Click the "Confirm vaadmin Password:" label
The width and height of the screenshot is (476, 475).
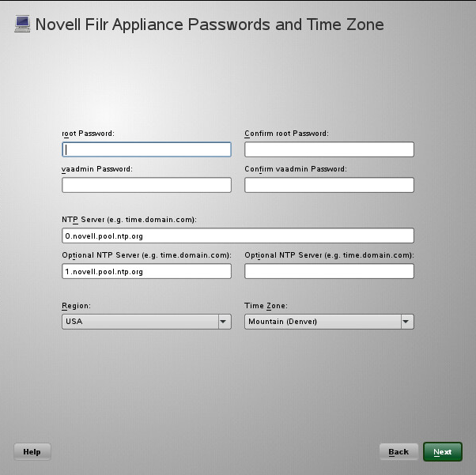296,168
